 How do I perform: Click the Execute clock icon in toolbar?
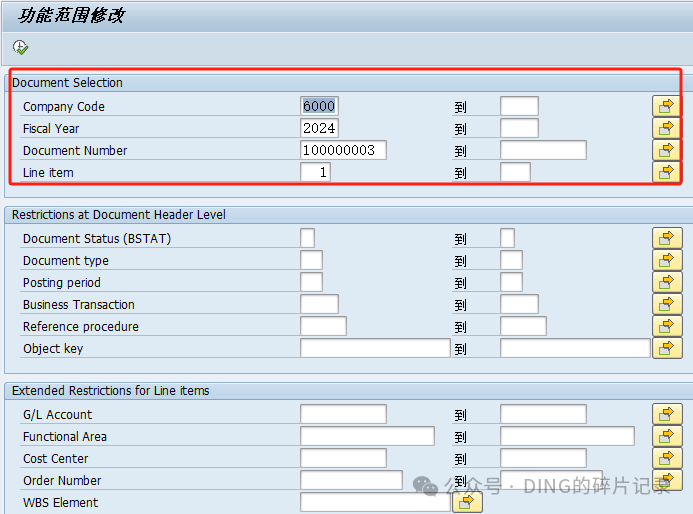[x=20, y=47]
